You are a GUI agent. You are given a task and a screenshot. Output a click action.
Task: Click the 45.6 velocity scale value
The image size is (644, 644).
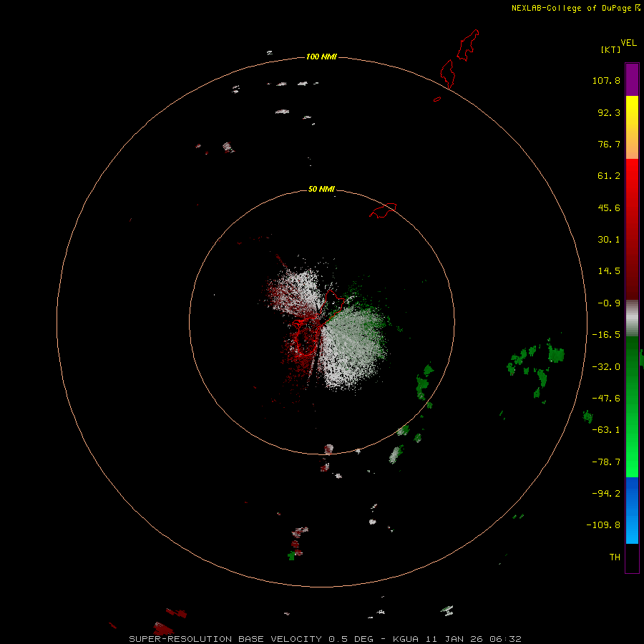pos(609,208)
